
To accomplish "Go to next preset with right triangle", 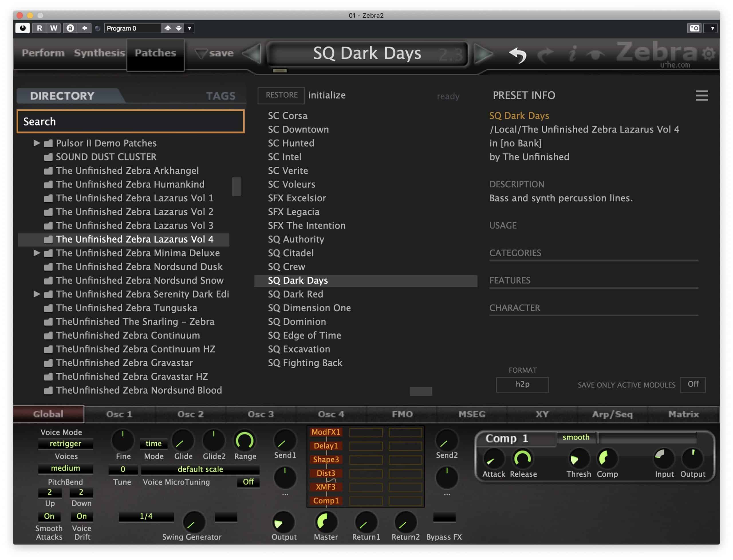I will point(483,53).
